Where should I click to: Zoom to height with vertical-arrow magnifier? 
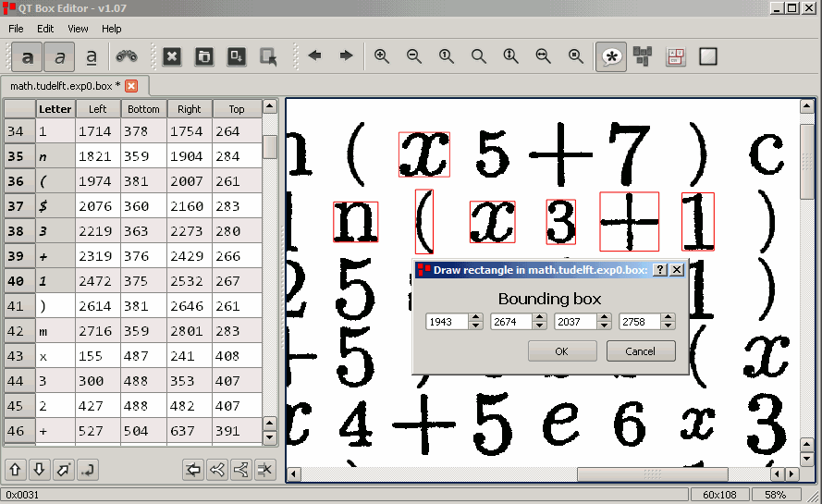pyautogui.click(x=510, y=56)
